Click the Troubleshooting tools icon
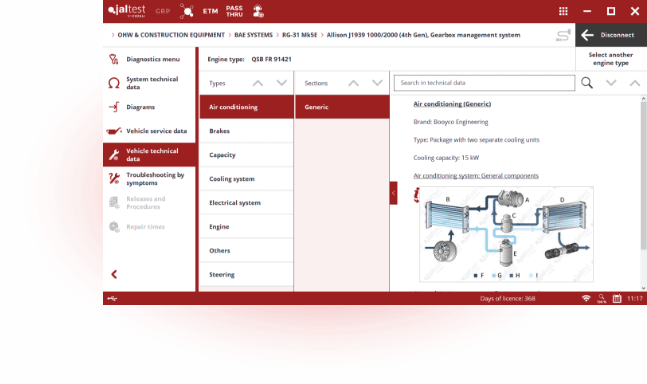The image size is (647, 384). [x=114, y=179]
